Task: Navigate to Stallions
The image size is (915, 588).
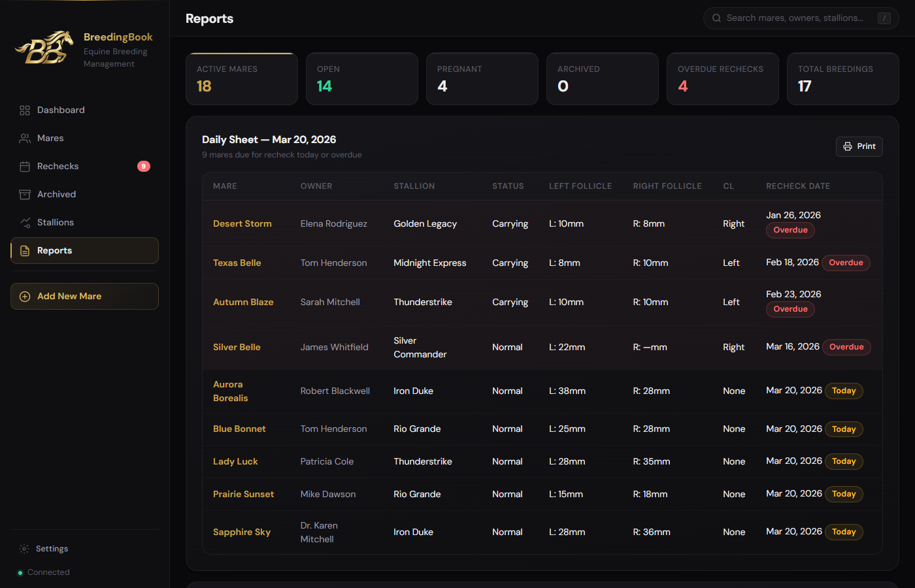Action: (x=84, y=223)
